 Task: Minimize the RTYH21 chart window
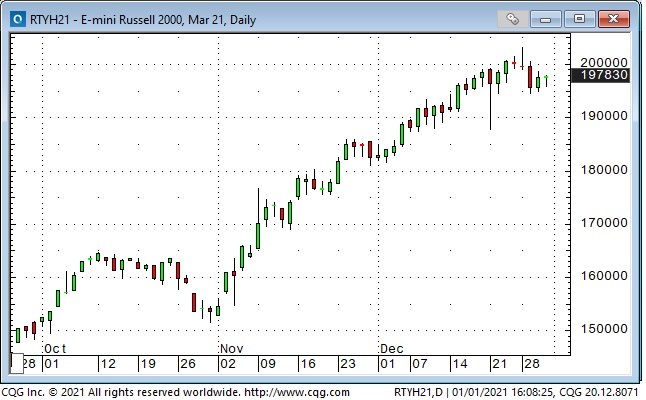coord(545,19)
